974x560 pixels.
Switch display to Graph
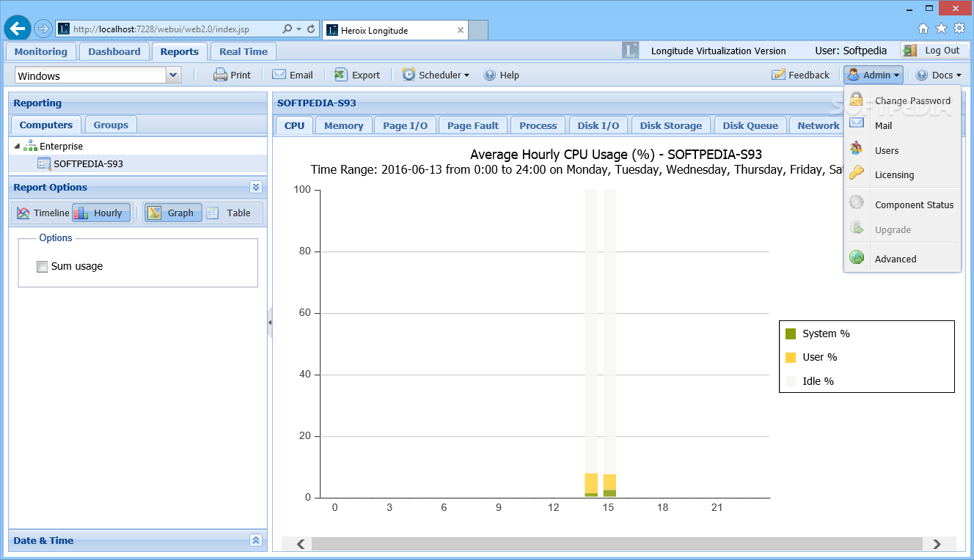172,213
